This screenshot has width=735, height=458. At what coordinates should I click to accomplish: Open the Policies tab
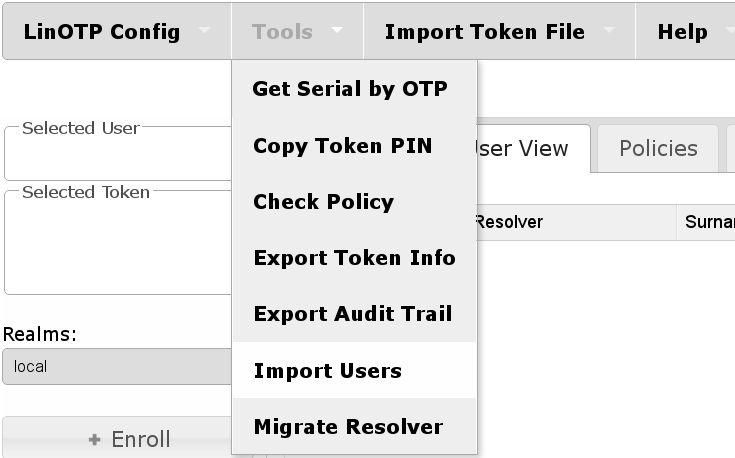[658, 149]
